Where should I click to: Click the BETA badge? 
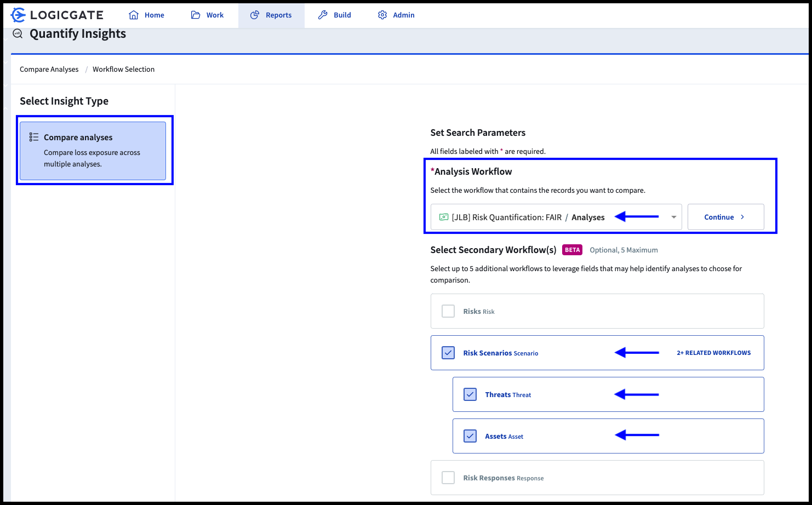pyautogui.click(x=572, y=250)
